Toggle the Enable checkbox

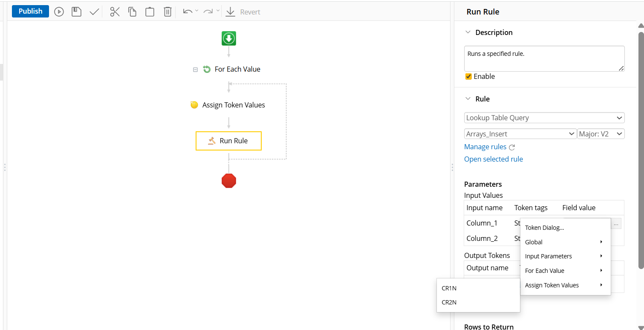[x=468, y=77]
